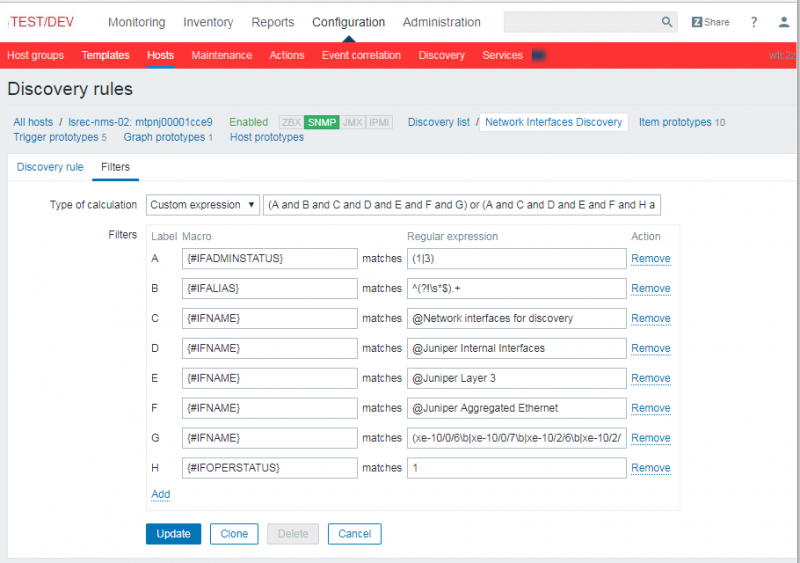Click the ZBX availability badge
The image size is (800, 563).
290,122
